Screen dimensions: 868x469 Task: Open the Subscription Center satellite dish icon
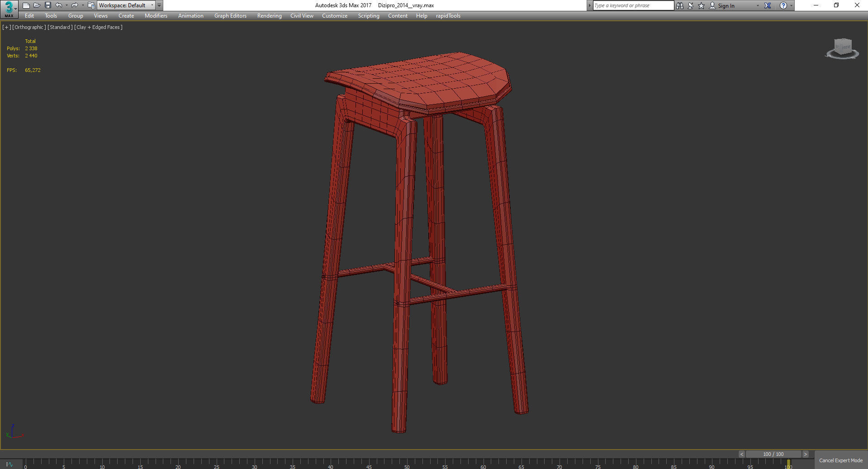point(691,5)
